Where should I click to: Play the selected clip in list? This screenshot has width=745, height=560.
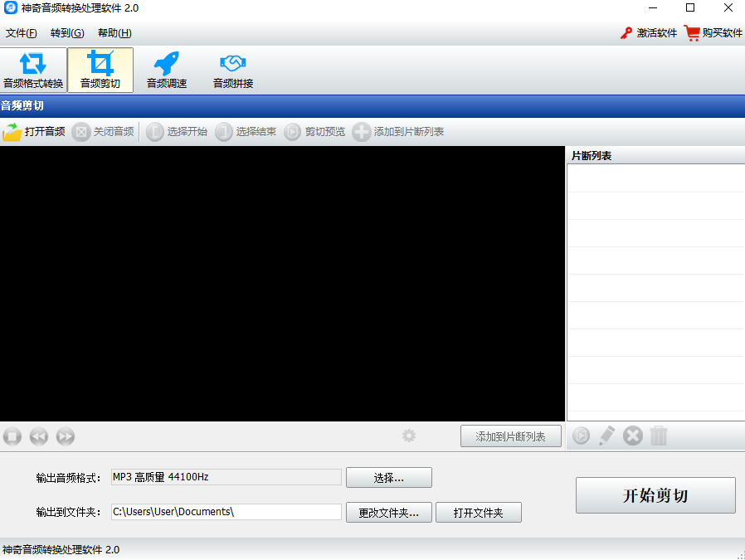point(581,436)
